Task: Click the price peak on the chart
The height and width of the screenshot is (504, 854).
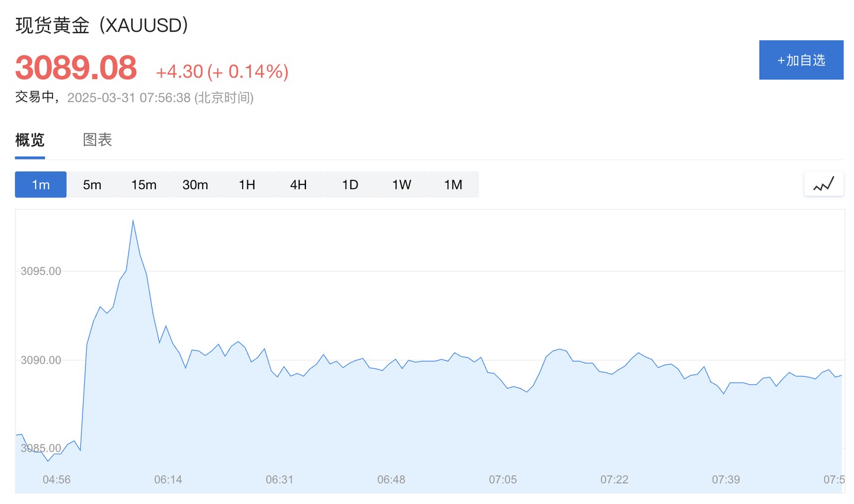Action: click(x=133, y=221)
